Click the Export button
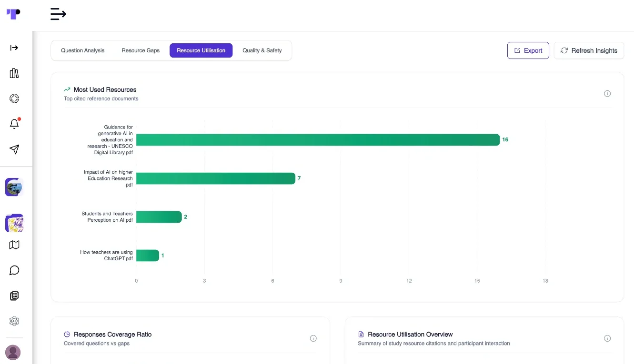The image size is (634, 364). [528, 50]
